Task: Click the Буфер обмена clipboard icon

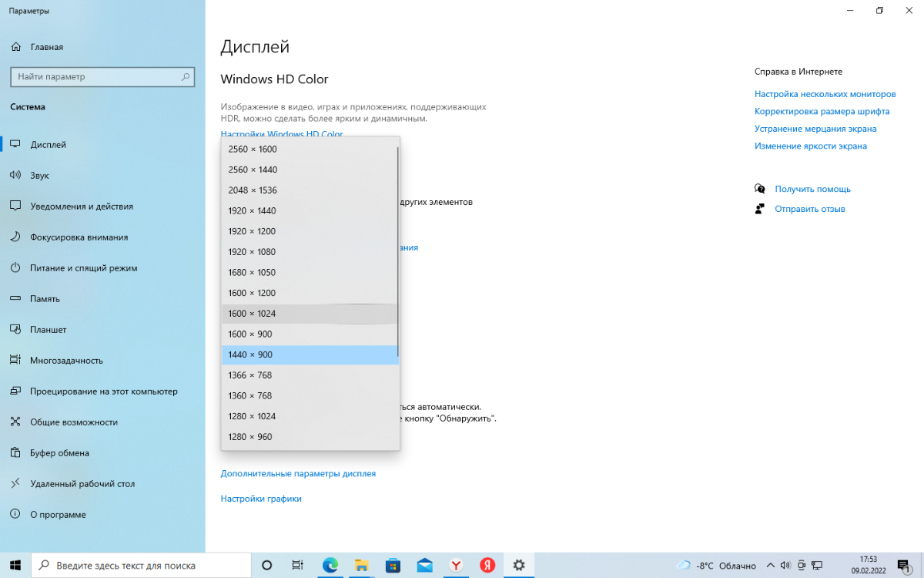Action: pyautogui.click(x=15, y=453)
